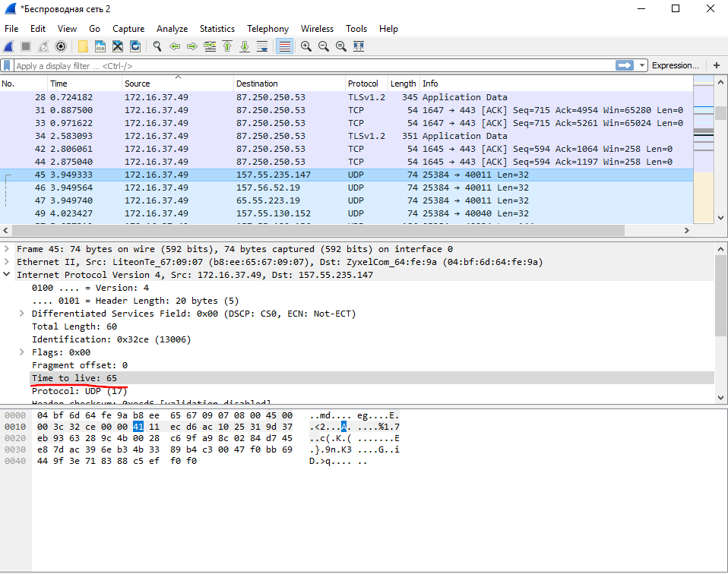
Task: Open the Analyze menu
Action: 172,29
